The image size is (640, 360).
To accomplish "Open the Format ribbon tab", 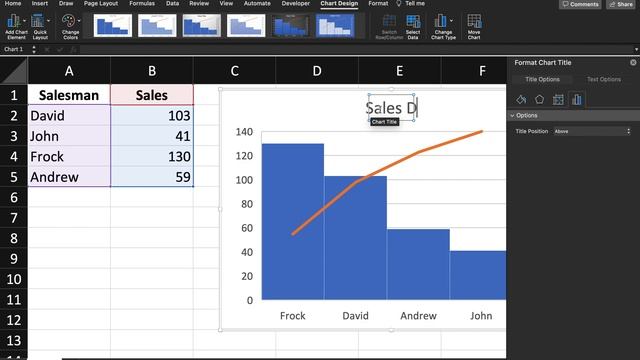I will click(378, 3).
